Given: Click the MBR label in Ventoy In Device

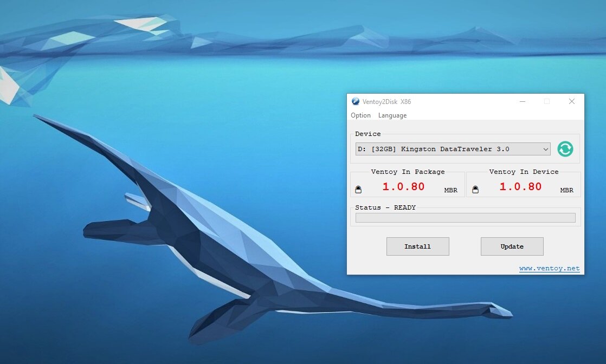Looking at the screenshot, I should point(566,190).
